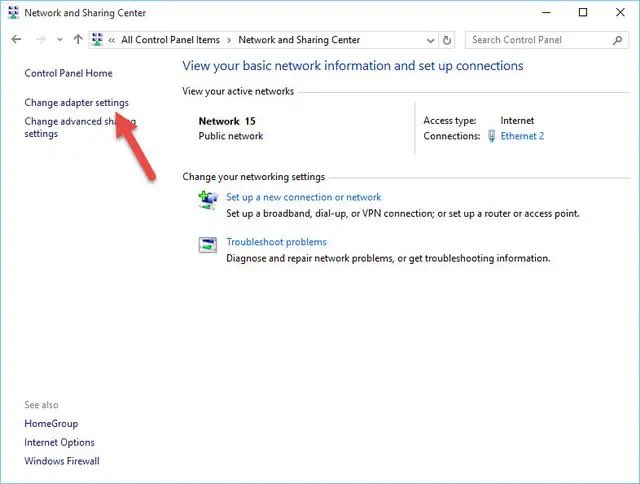Screen dimensions: 640x484
Task: Open the recent locations dropdown arrow
Action: [x=60, y=40]
